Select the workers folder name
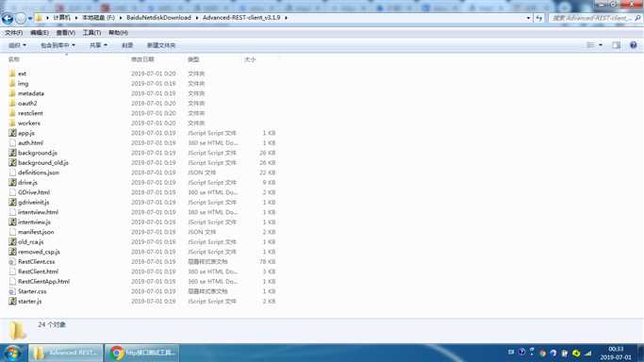 (x=29, y=123)
